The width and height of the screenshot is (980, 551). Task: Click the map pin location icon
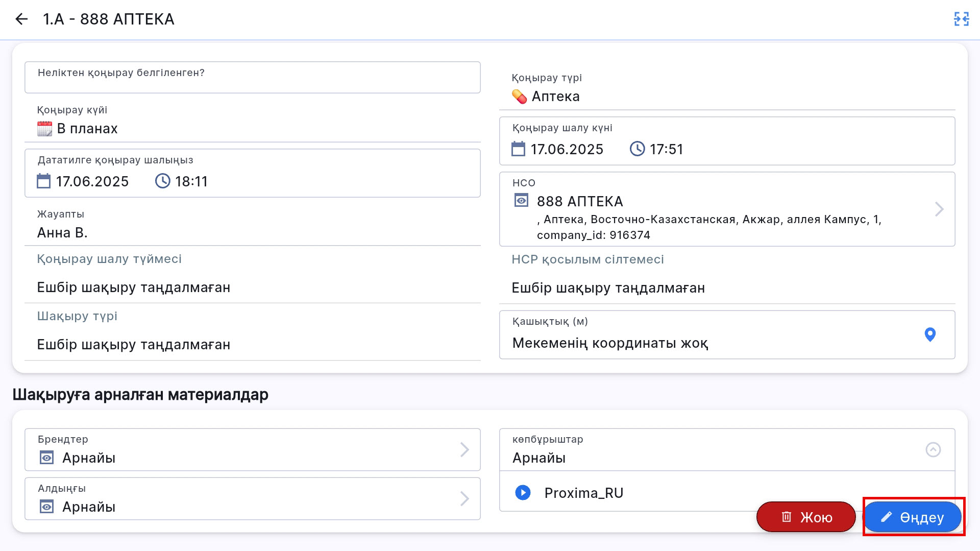point(930,335)
